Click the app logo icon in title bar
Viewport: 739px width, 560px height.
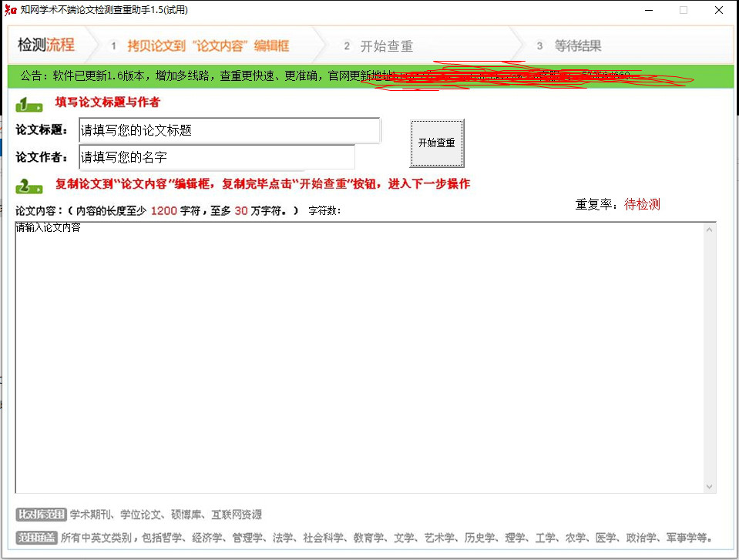10,10
